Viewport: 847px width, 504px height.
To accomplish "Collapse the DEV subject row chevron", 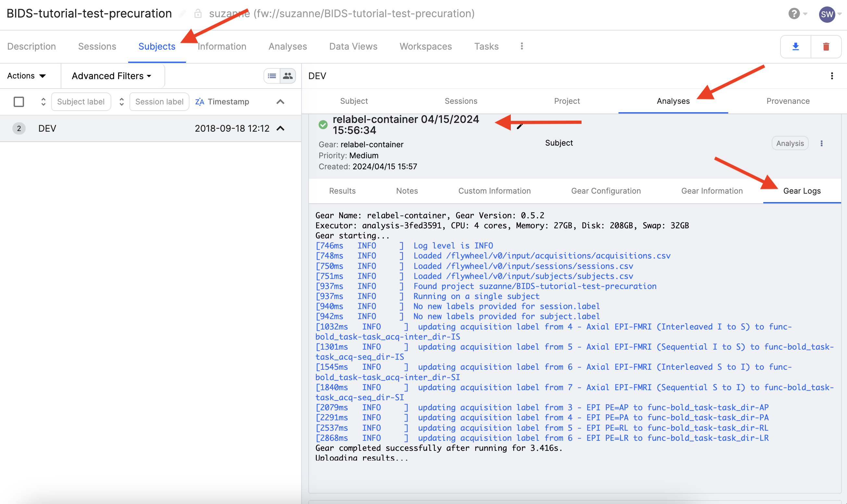I will click(280, 128).
